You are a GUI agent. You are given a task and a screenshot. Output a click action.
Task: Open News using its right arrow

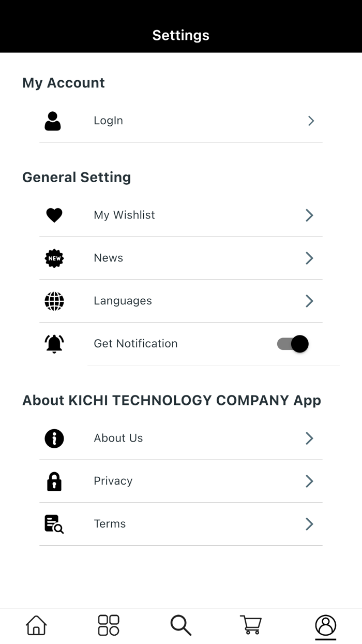point(309,258)
